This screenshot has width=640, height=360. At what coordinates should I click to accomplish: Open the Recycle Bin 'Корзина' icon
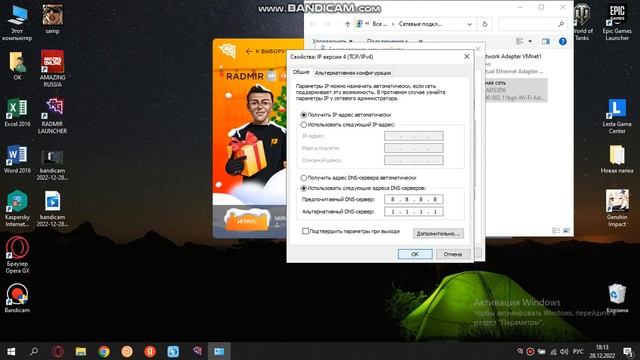coord(617,298)
